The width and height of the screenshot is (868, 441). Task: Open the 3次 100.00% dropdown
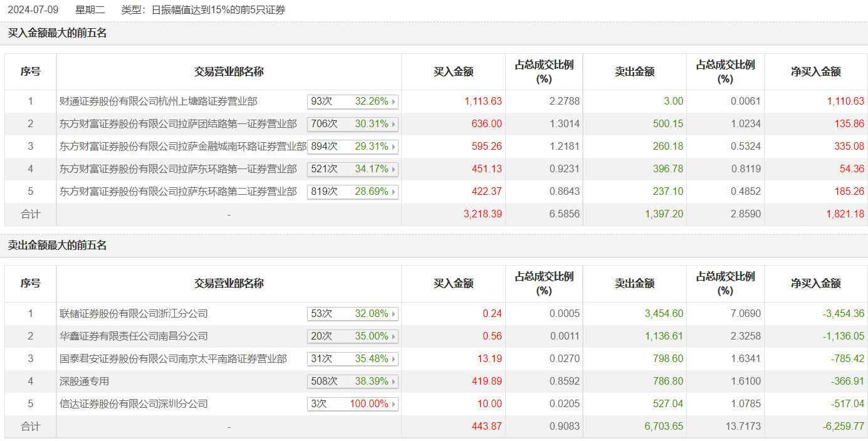(353, 404)
